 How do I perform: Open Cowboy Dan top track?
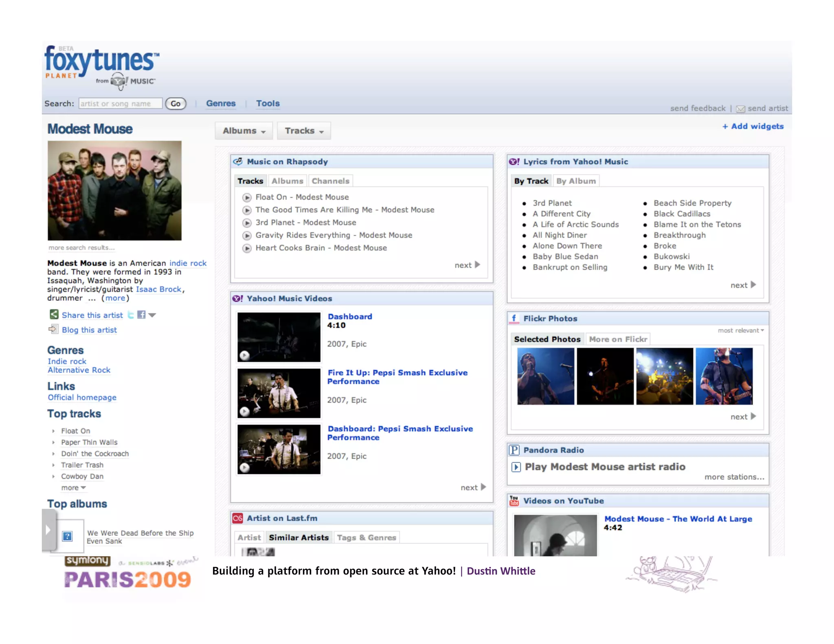(82, 476)
